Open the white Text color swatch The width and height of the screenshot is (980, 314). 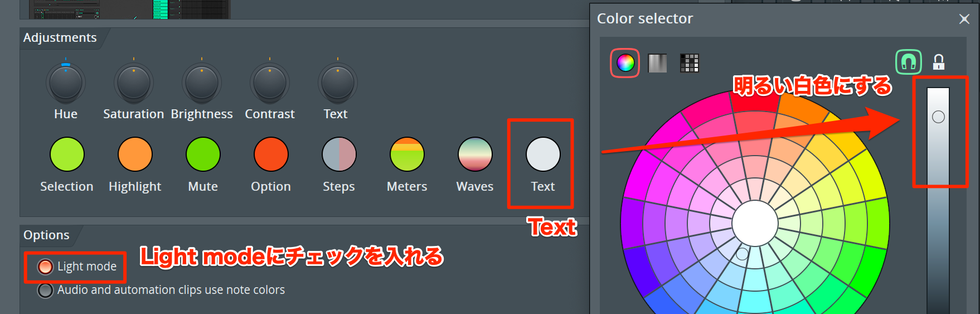[543, 154]
